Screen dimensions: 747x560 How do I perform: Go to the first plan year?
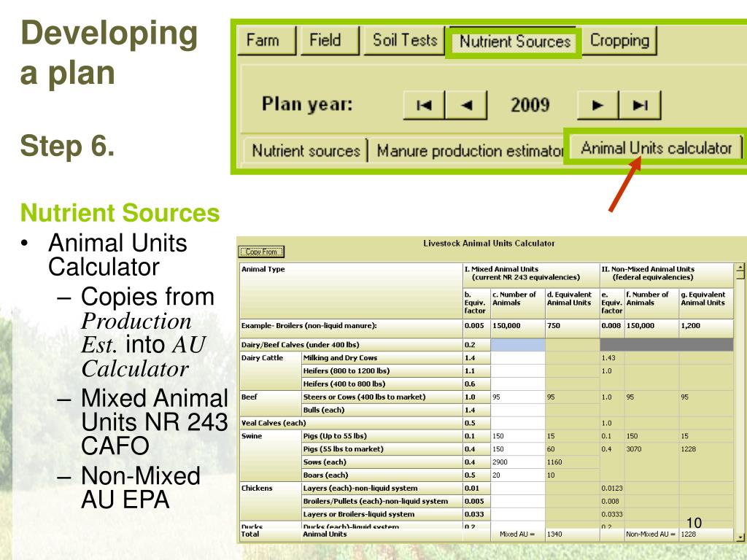[x=424, y=105]
